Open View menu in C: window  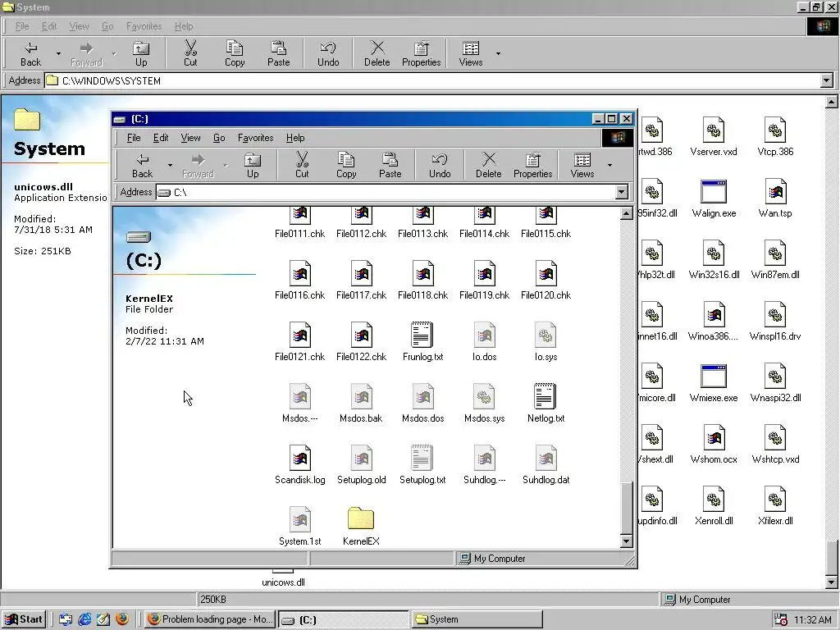[x=190, y=138]
